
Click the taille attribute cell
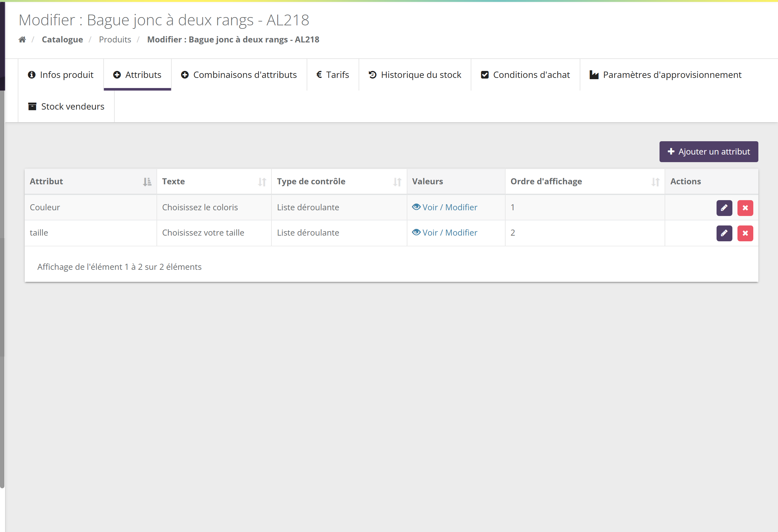coord(91,233)
